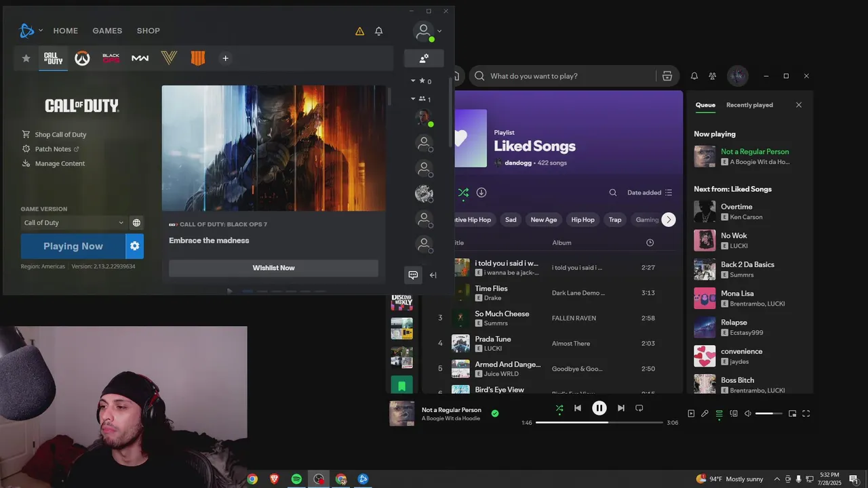Viewport: 868px width, 488px height.
Task: Open Battle.net notifications bell
Action: point(379,31)
